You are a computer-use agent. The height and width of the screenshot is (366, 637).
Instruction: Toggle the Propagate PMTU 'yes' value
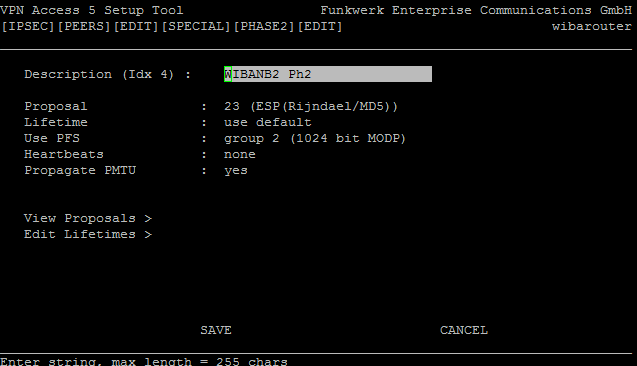[x=236, y=171]
